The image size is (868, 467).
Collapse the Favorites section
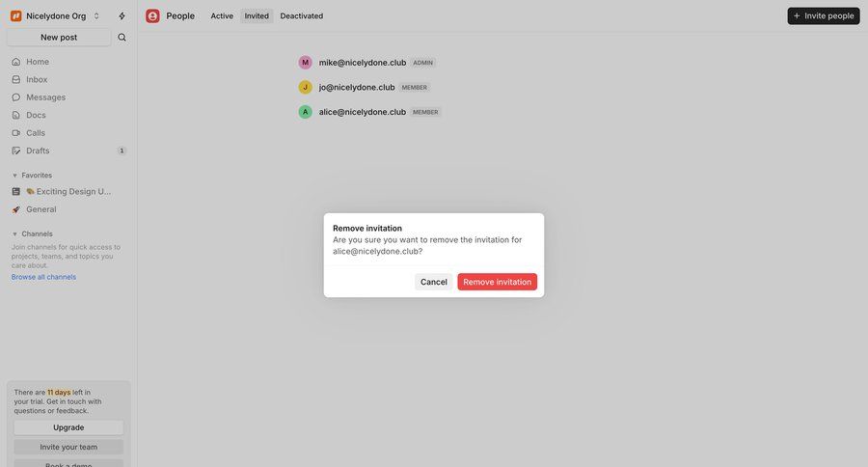coord(14,176)
